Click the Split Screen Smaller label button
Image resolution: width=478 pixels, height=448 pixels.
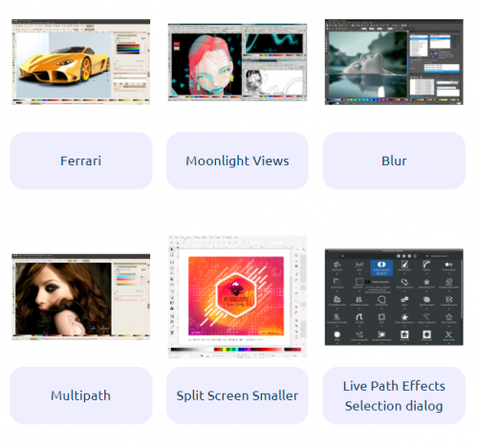click(237, 395)
